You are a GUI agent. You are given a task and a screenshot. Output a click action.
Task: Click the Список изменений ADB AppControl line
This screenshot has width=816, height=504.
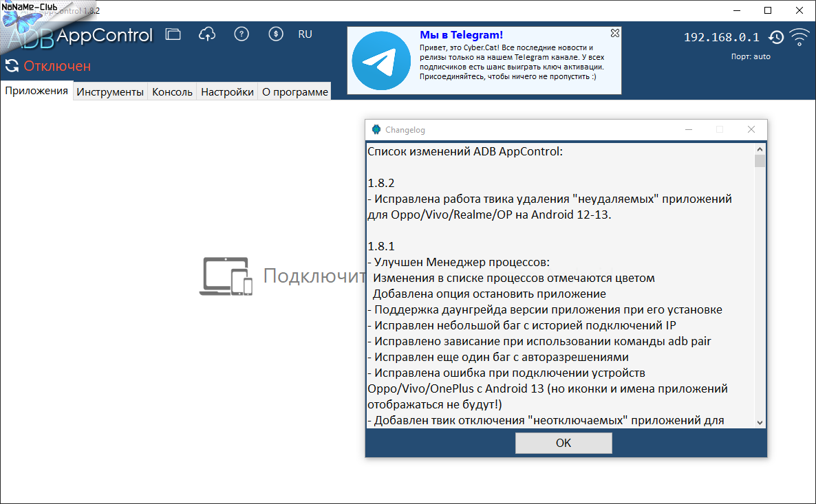click(464, 151)
